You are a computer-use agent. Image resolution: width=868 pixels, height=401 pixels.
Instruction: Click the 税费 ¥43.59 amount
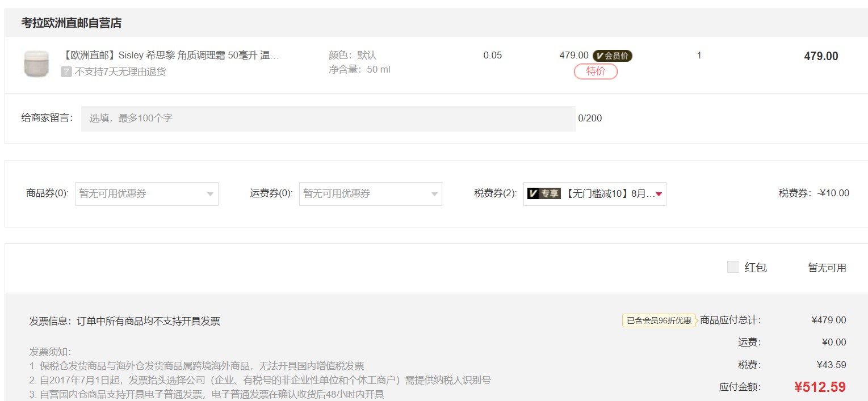pyautogui.click(x=832, y=365)
